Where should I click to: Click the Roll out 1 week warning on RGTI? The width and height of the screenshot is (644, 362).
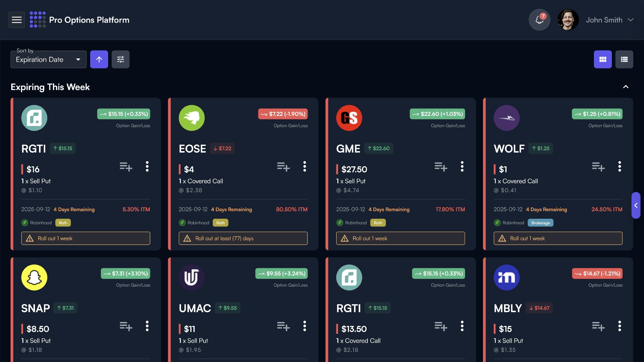[86, 238]
